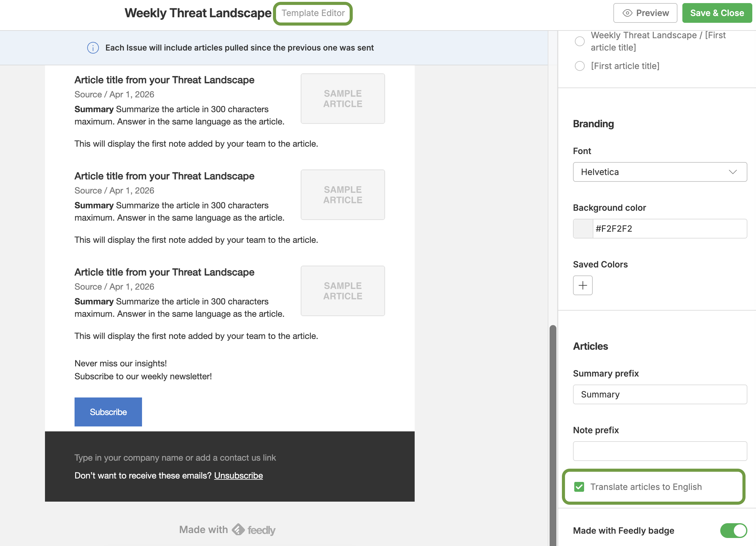Click the plus icon under Saved Colors
The image size is (756, 546).
tap(582, 285)
